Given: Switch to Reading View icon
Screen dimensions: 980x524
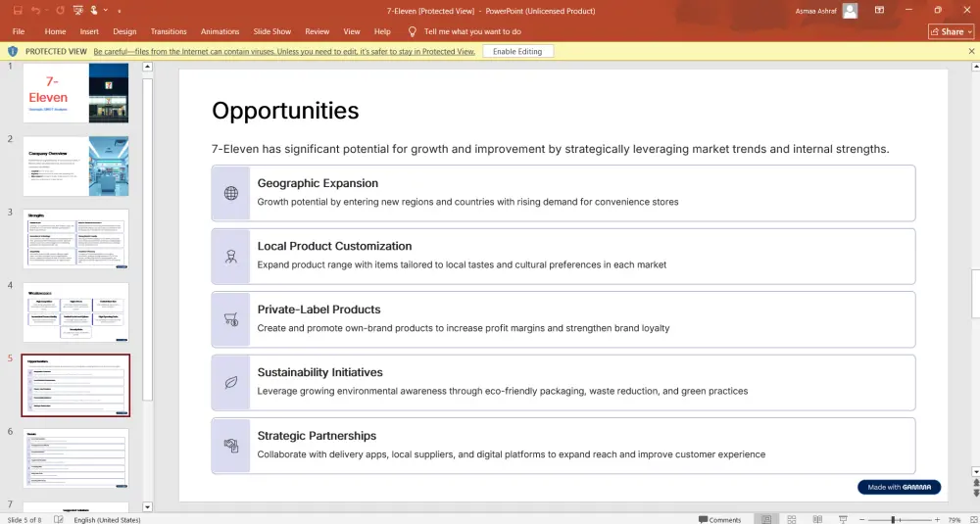Looking at the screenshot, I should pos(817,520).
